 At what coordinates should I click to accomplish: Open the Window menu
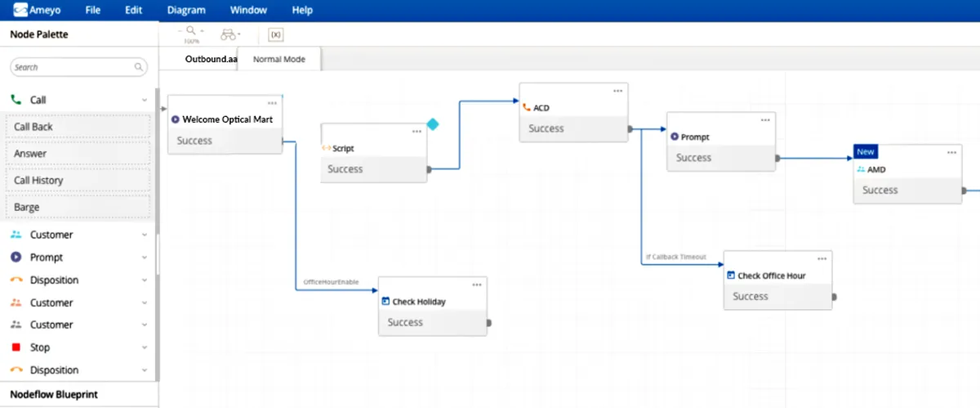(248, 11)
